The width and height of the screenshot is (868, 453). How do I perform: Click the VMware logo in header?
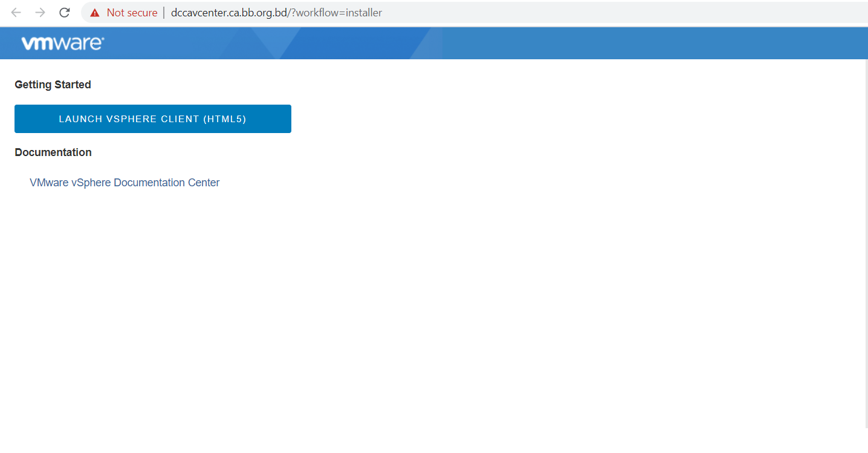click(x=63, y=43)
